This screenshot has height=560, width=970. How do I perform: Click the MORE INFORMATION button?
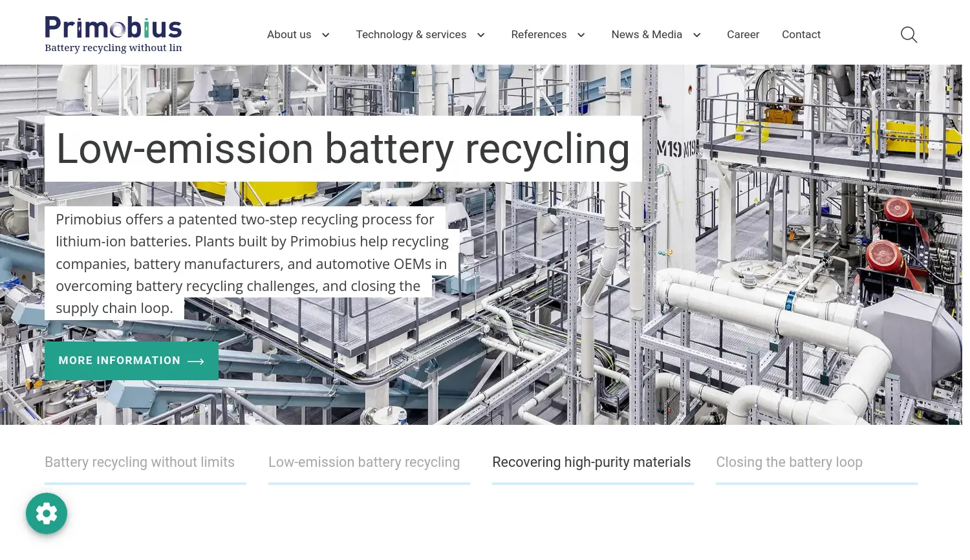point(131,361)
